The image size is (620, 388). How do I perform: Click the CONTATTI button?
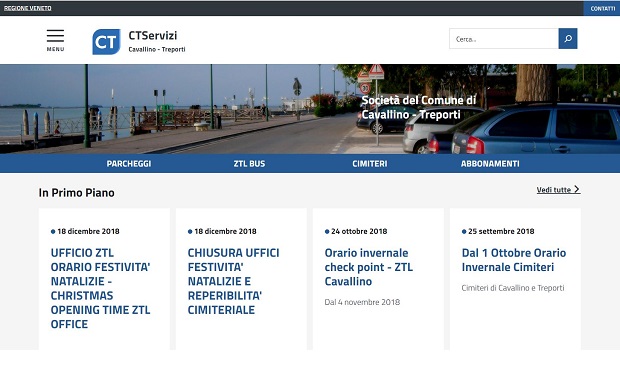[x=602, y=8]
